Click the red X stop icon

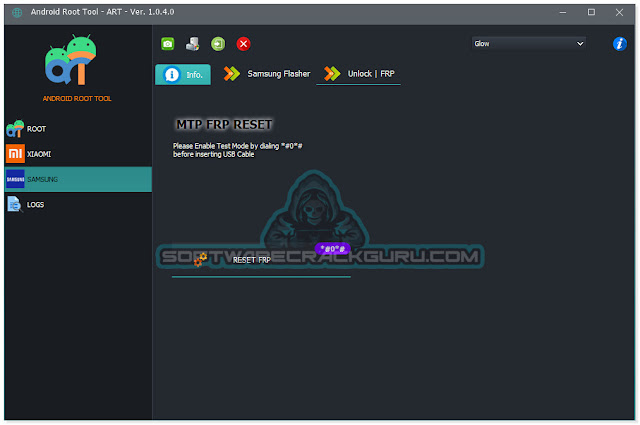(243, 44)
